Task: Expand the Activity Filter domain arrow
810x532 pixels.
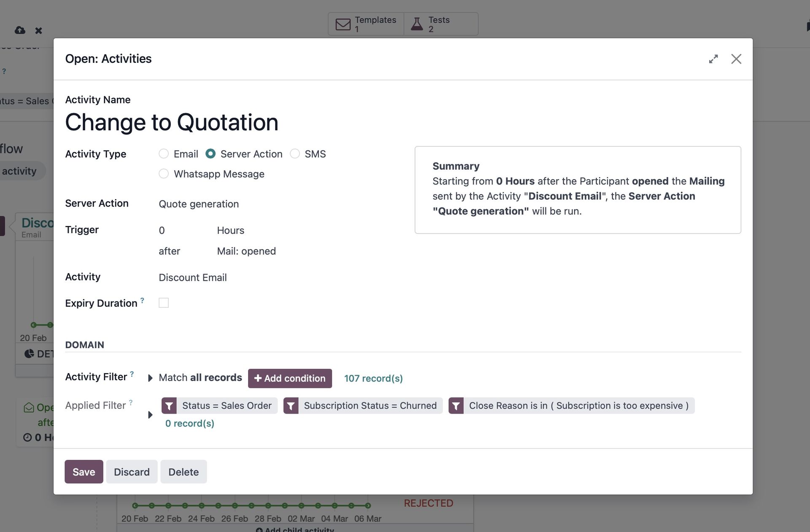Action: (150, 378)
